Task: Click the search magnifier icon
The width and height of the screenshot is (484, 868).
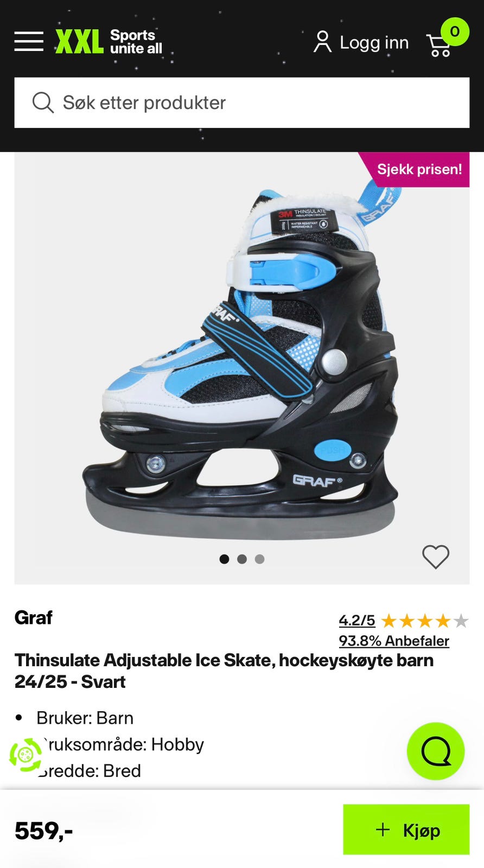Action: click(x=43, y=103)
